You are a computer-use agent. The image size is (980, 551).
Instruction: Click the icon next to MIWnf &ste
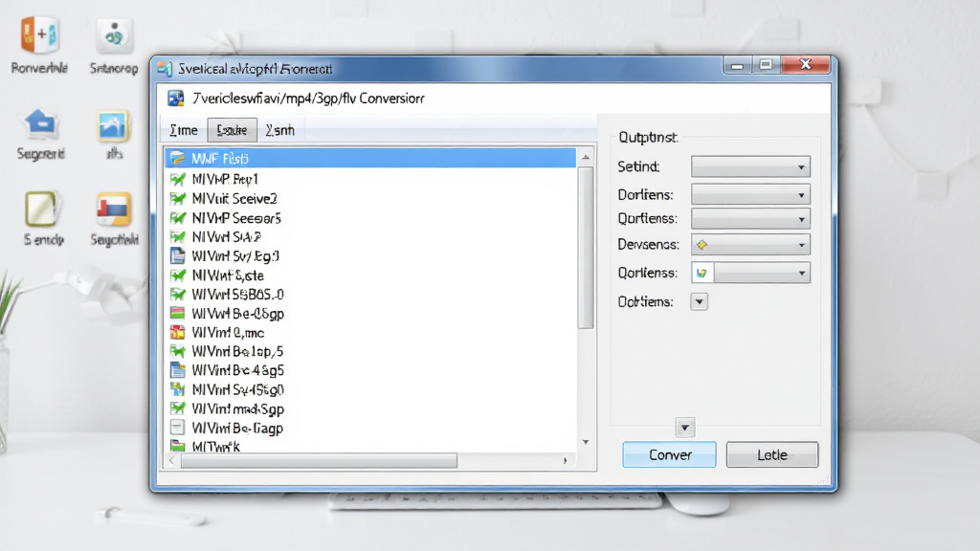(177, 275)
